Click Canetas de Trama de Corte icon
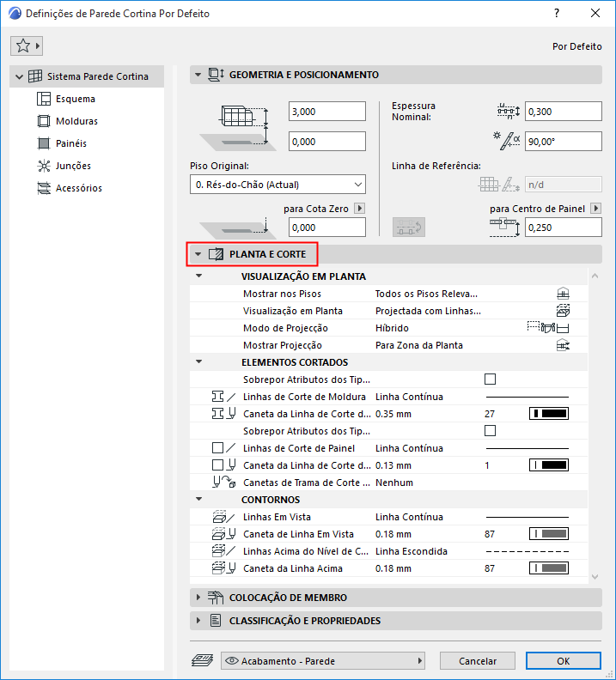616x680 pixels. click(224, 483)
